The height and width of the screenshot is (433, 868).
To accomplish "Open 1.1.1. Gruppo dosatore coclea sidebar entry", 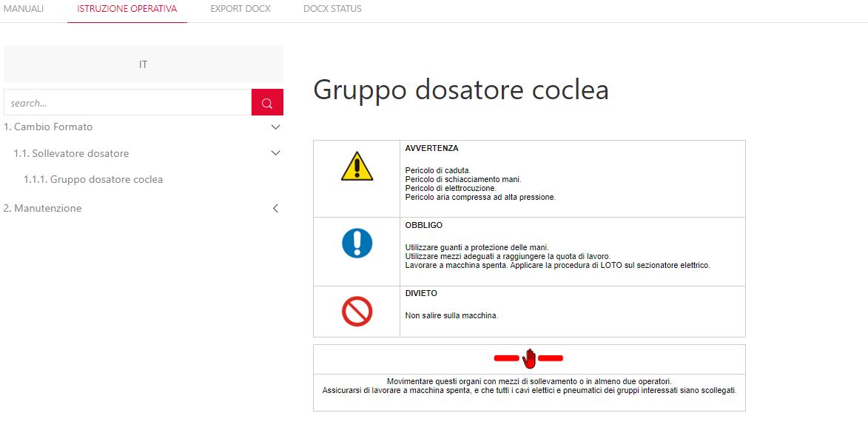I will click(93, 179).
